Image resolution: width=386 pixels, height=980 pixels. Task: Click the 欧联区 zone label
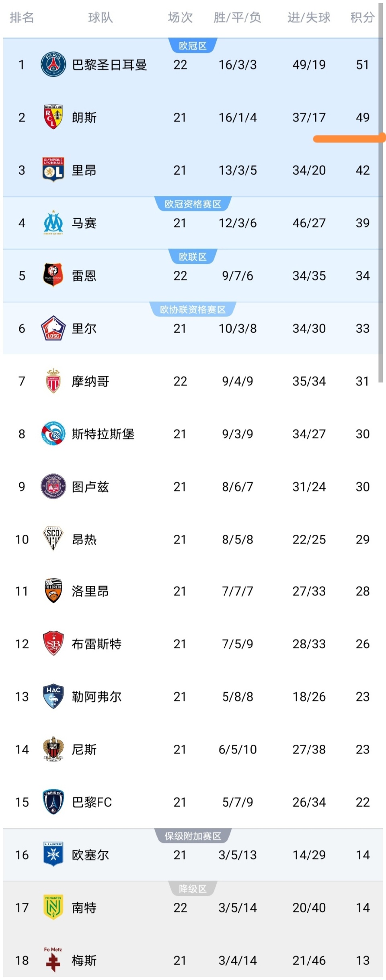click(x=193, y=257)
